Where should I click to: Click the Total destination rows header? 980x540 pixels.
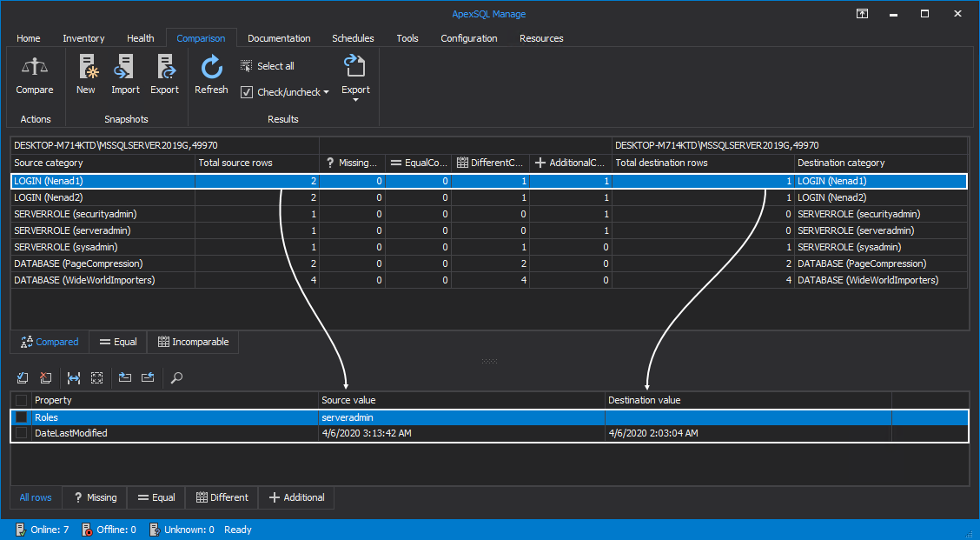pos(703,163)
